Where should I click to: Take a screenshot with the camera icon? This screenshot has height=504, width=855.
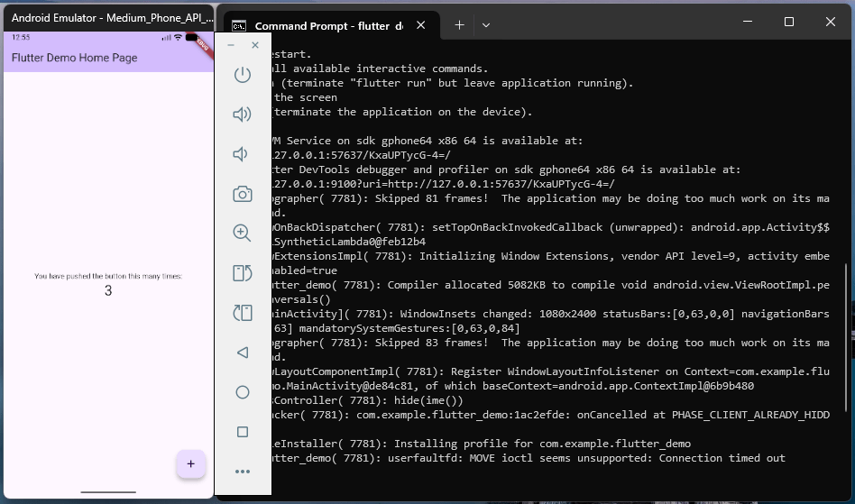coord(243,194)
